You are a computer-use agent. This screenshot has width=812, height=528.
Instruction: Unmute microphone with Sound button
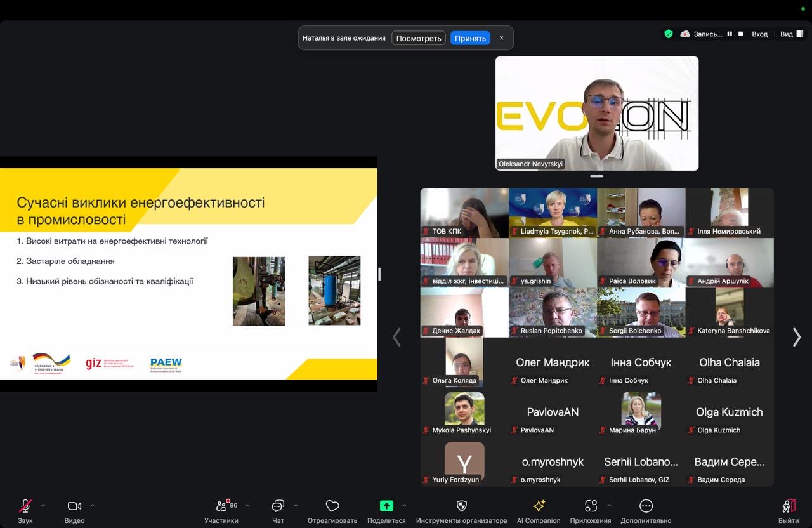(25, 506)
